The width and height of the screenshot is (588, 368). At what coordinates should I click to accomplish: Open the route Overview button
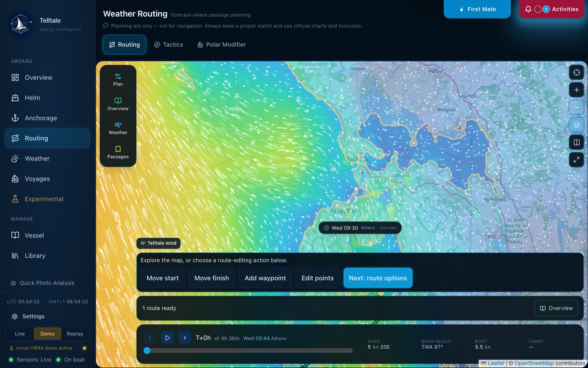tap(556, 308)
